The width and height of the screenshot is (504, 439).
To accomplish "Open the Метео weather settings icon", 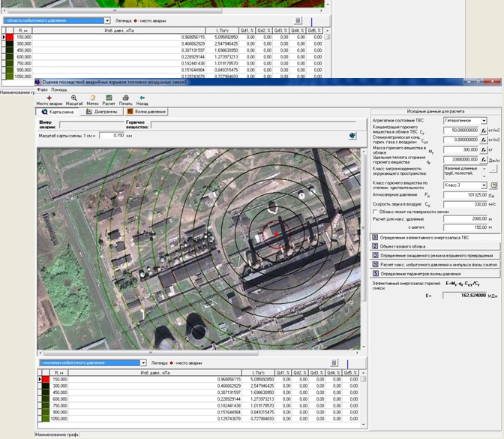I will point(92,99).
